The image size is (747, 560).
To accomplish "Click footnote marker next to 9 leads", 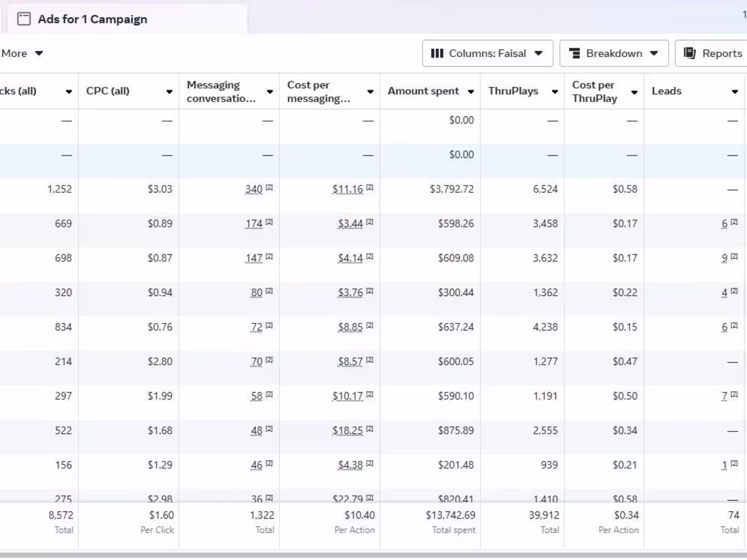I will coord(734,257).
